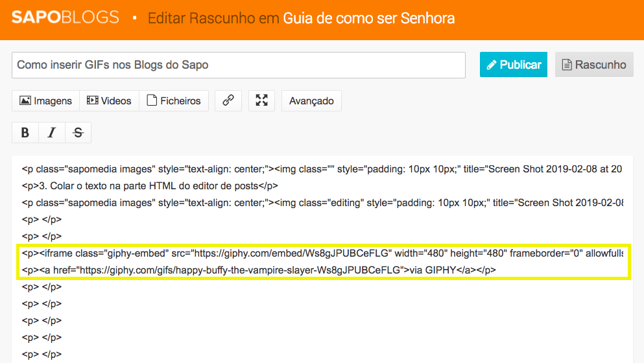This screenshot has height=363, width=644.
Task: Save as draft with the Rascunho button
Action: [593, 65]
